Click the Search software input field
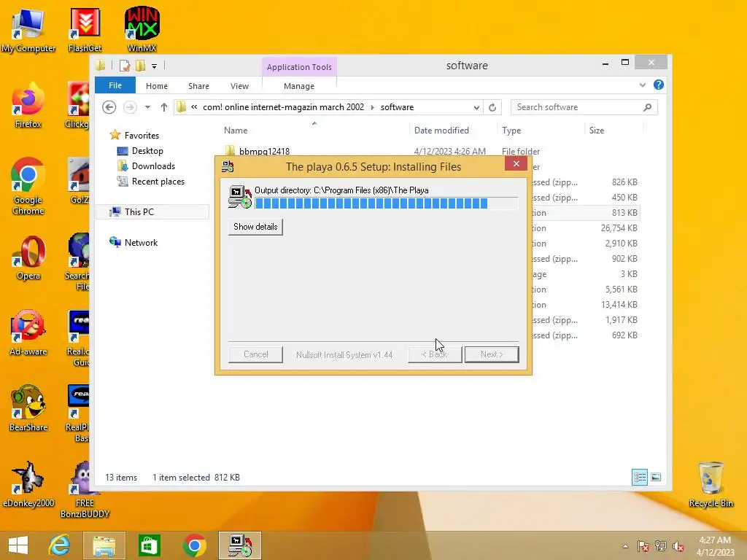The image size is (747, 560). (578, 107)
